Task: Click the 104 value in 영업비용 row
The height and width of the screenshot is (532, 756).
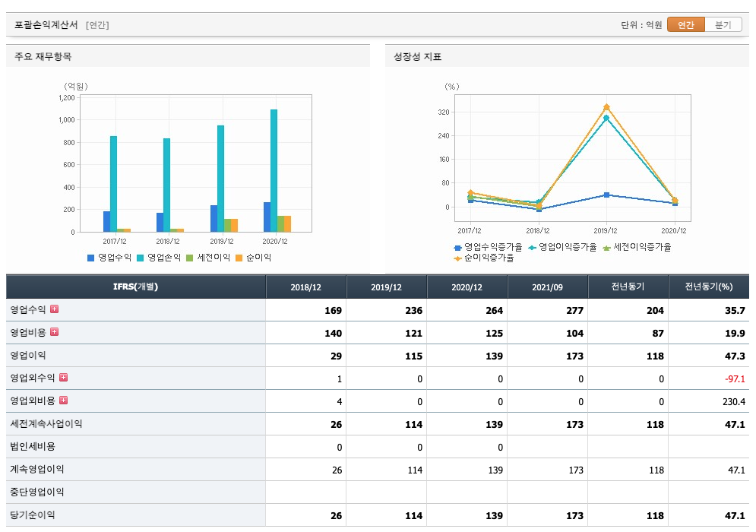Action: 574,334
